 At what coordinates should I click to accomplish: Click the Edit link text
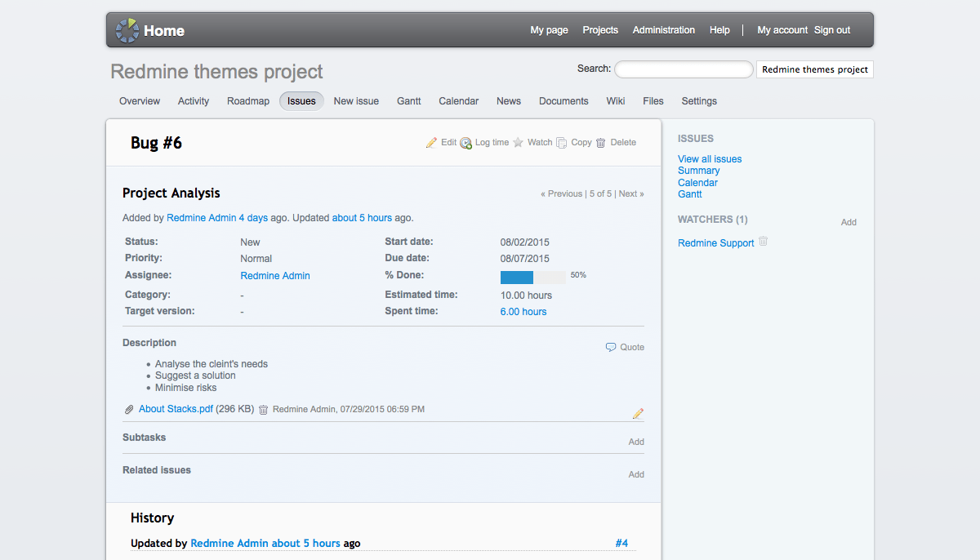pyautogui.click(x=448, y=142)
